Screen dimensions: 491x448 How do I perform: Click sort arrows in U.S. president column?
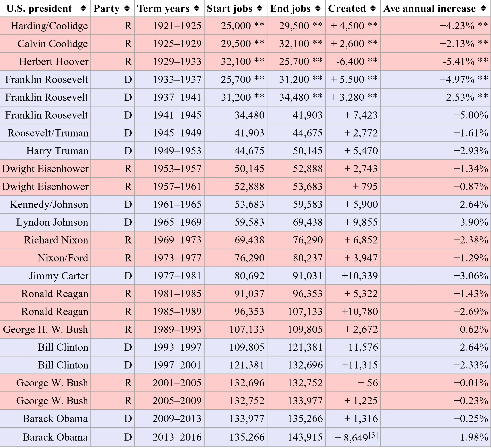coord(83,9)
